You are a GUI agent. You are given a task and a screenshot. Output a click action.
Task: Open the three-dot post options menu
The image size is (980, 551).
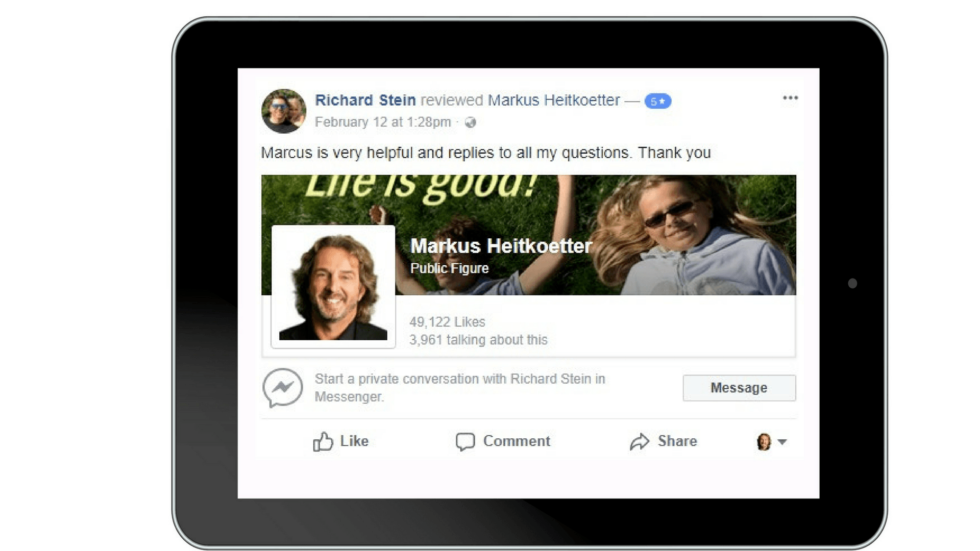(790, 98)
